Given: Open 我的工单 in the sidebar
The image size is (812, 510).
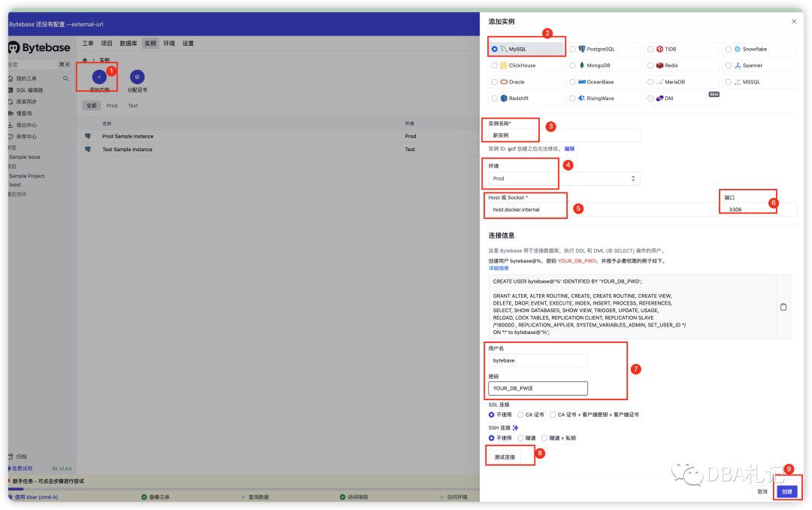Looking at the screenshot, I should point(26,79).
